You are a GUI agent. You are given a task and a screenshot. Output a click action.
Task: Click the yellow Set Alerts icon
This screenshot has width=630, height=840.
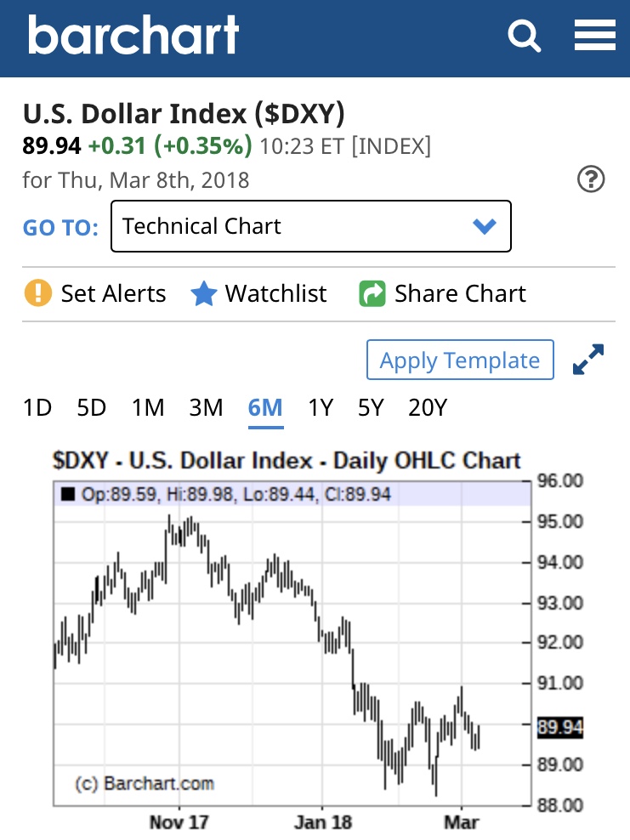[x=37, y=294]
